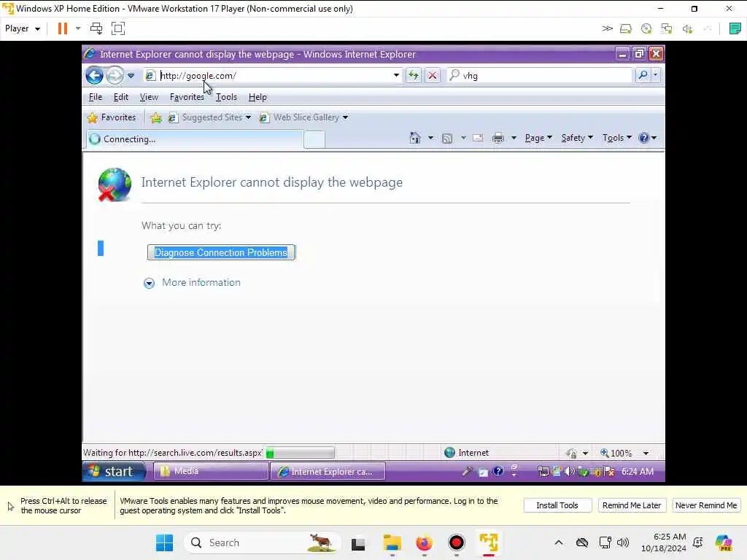Click VMware sound card device icon
The width and height of the screenshot is (747, 560).
687,29
